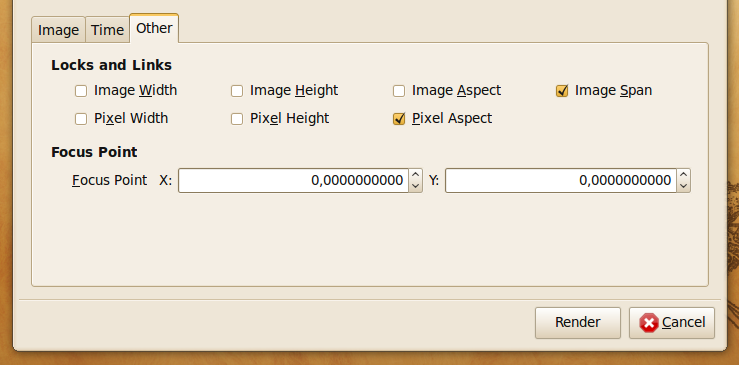Increase Focus Point Y with up arrow
The width and height of the screenshot is (739, 365).
[x=683, y=175]
